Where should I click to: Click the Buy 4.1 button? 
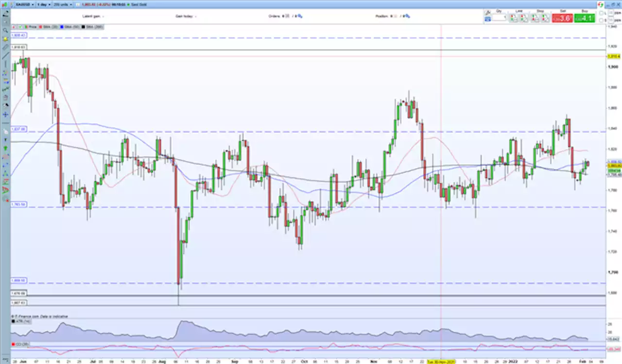click(585, 18)
